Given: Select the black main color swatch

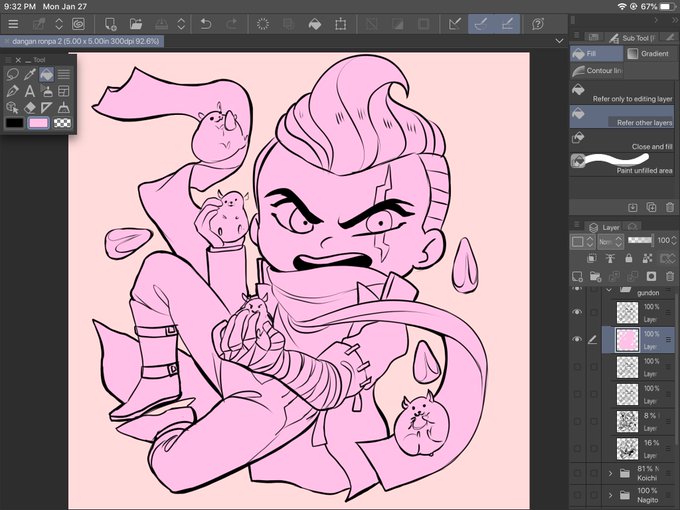Looking at the screenshot, I should tap(14, 123).
